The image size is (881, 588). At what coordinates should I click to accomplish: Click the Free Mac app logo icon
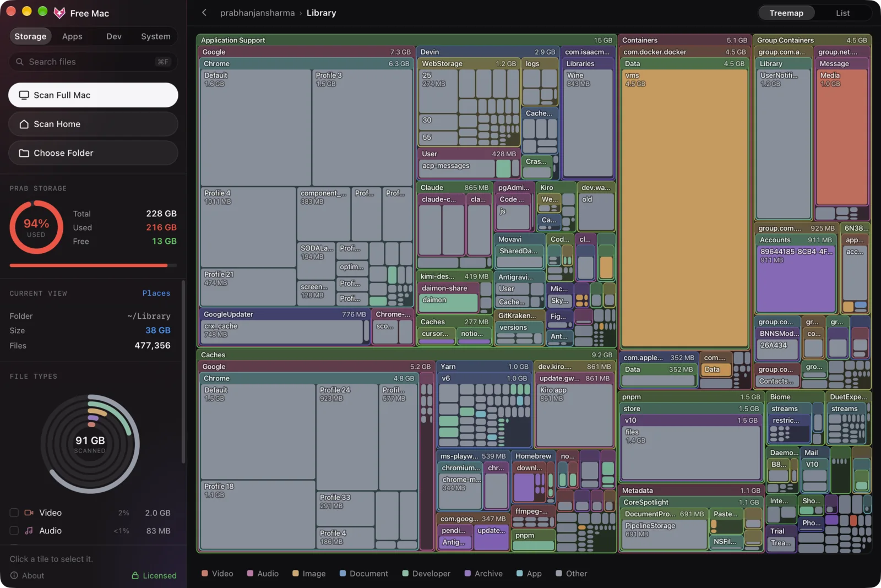point(59,13)
